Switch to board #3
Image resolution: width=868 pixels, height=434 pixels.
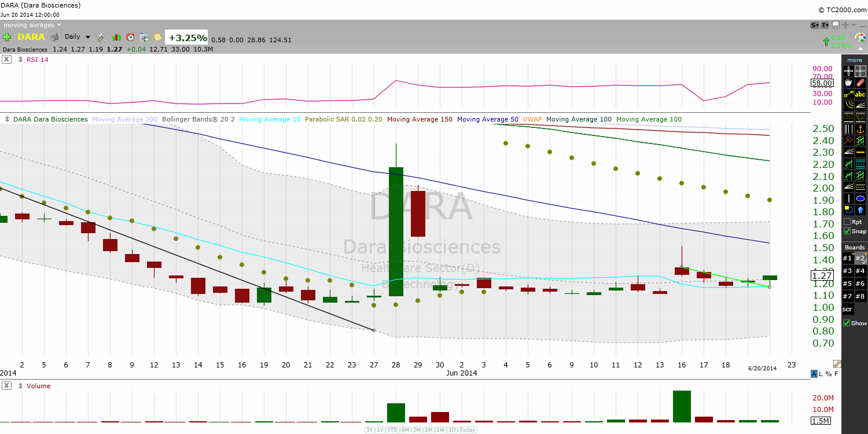[x=848, y=271]
